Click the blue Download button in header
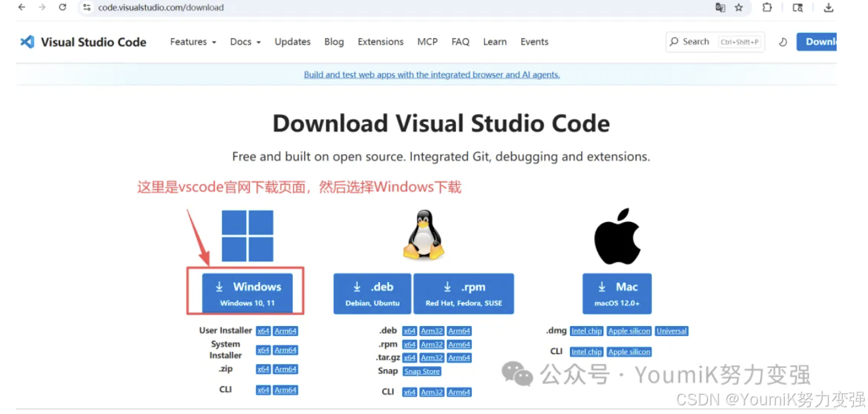This screenshot has height=414, width=868. (x=817, y=42)
